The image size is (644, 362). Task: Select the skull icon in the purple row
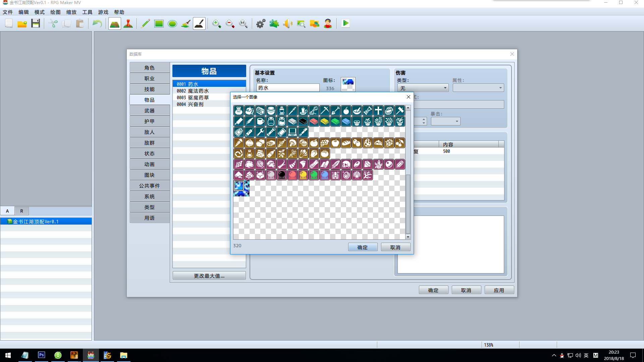(x=346, y=164)
